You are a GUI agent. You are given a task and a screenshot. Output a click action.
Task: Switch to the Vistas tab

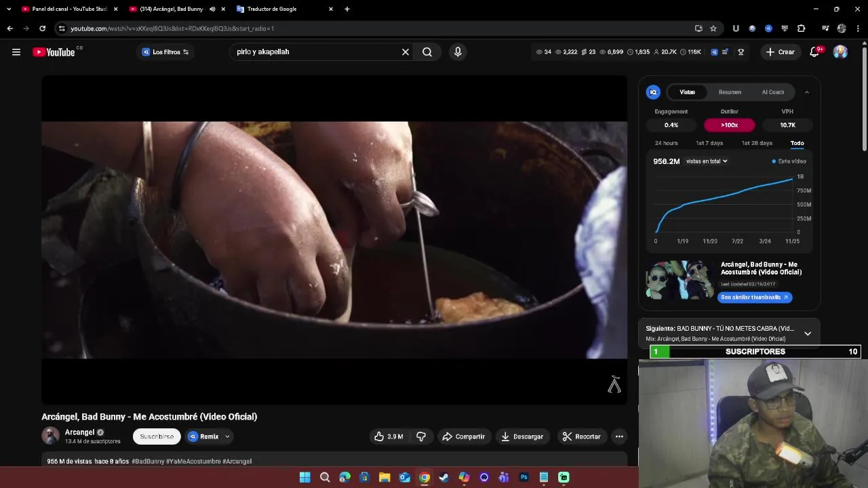pyautogui.click(x=687, y=92)
